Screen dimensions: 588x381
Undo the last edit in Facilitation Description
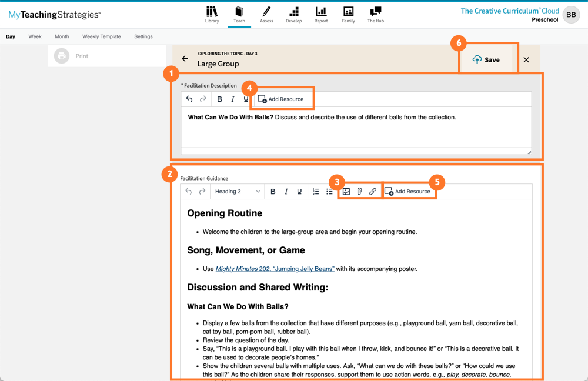click(x=189, y=99)
